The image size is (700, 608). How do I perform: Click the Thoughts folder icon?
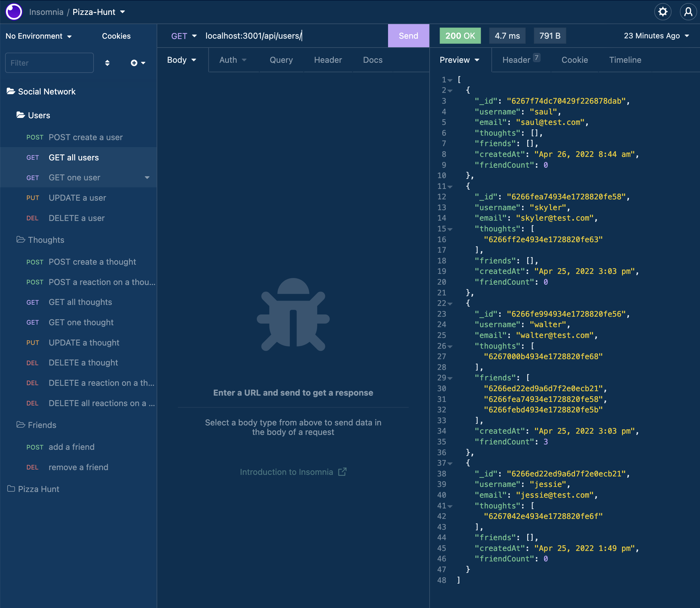pyautogui.click(x=21, y=240)
